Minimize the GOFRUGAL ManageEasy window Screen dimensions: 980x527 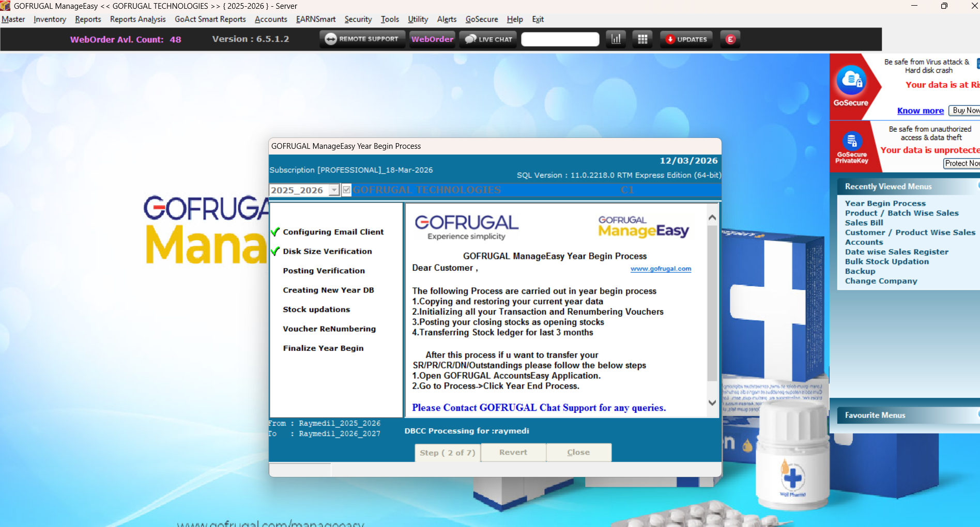pos(914,6)
